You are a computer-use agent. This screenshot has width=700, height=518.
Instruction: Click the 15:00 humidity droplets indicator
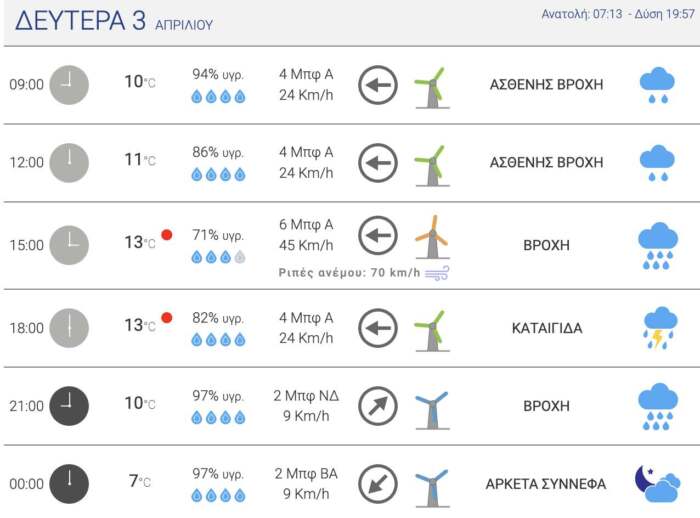point(218,257)
